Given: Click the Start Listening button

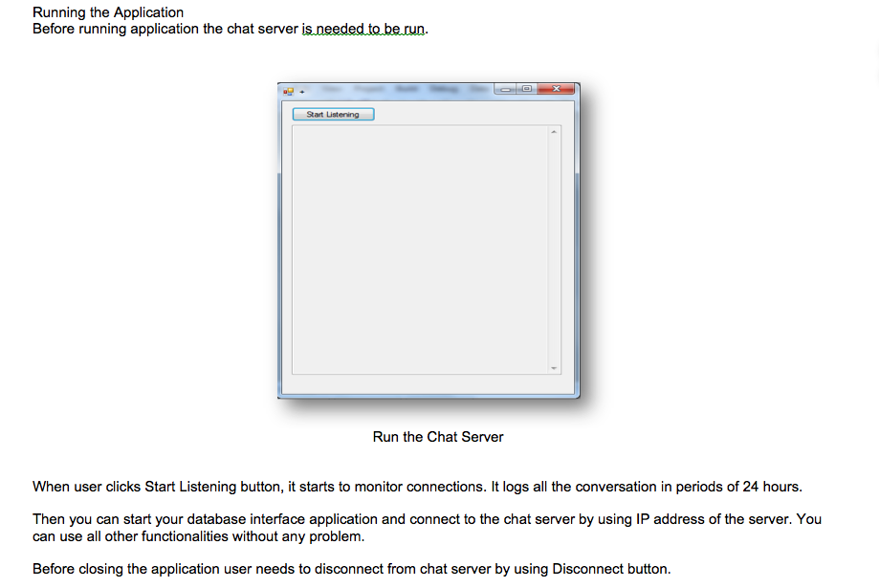Looking at the screenshot, I should click(x=333, y=115).
